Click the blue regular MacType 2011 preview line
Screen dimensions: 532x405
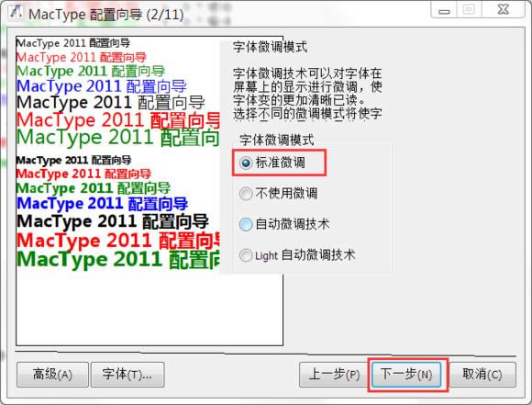(102, 86)
